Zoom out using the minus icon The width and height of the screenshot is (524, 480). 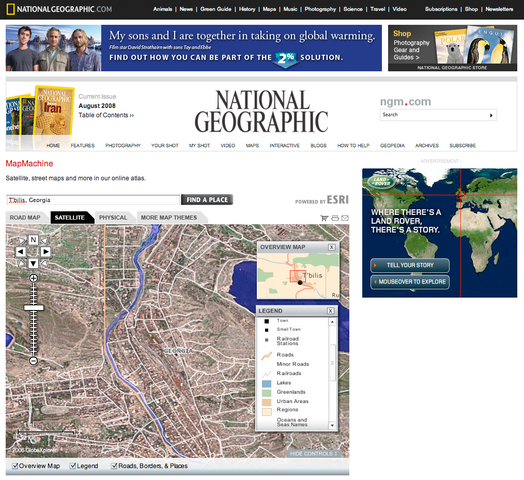(33, 361)
